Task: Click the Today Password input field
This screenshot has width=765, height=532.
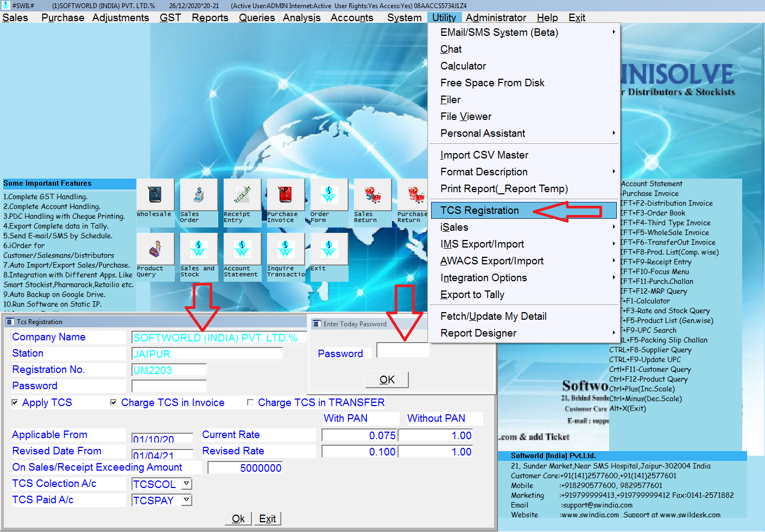Action: [403, 350]
